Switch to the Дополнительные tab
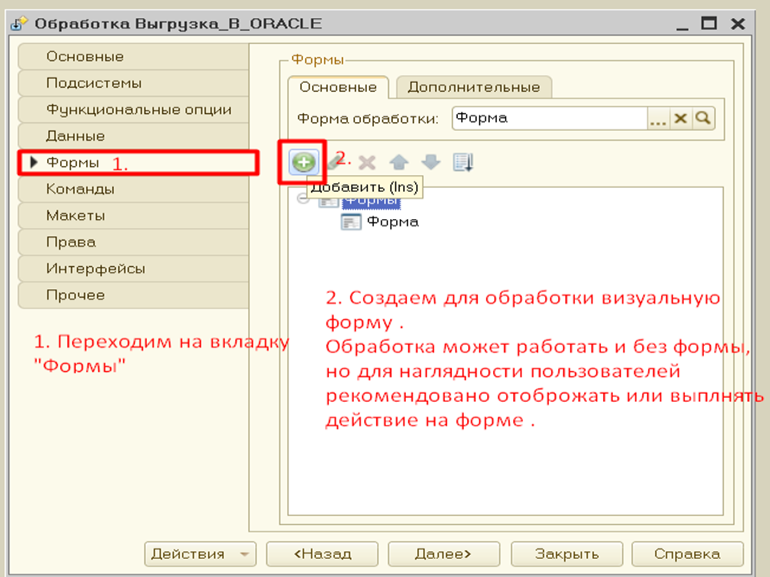770x577 pixels. [x=474, y=87]
